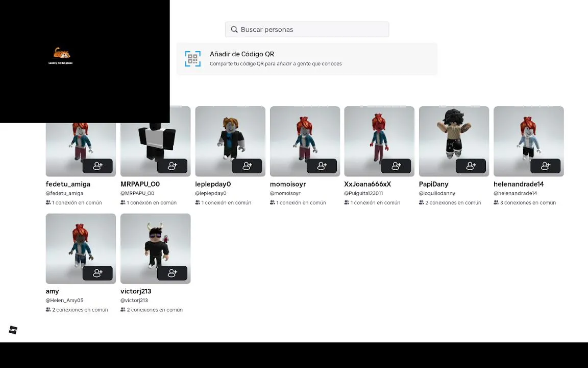The height and width of the screenshot is (368, 588).
Task: Add PapiDany as a connection
Action: (x=471, y=166)
